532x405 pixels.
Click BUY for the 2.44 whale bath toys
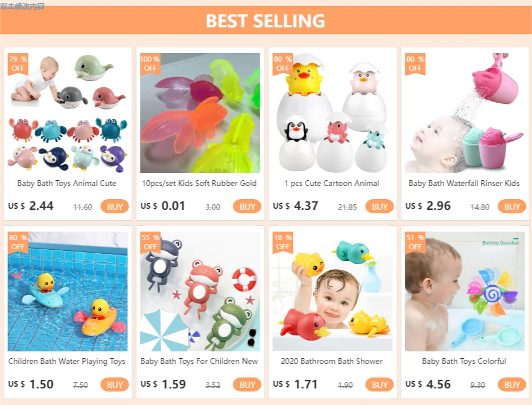point(115,206)
